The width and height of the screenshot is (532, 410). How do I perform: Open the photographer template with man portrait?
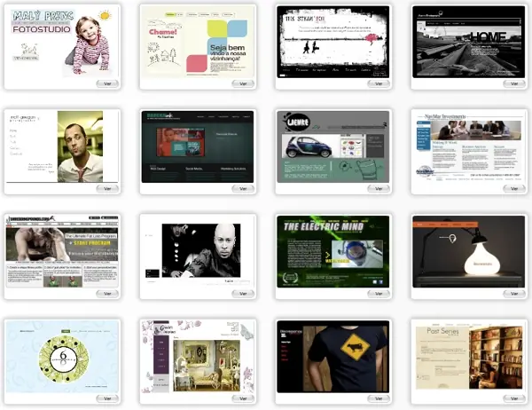[x=62, y=146]
